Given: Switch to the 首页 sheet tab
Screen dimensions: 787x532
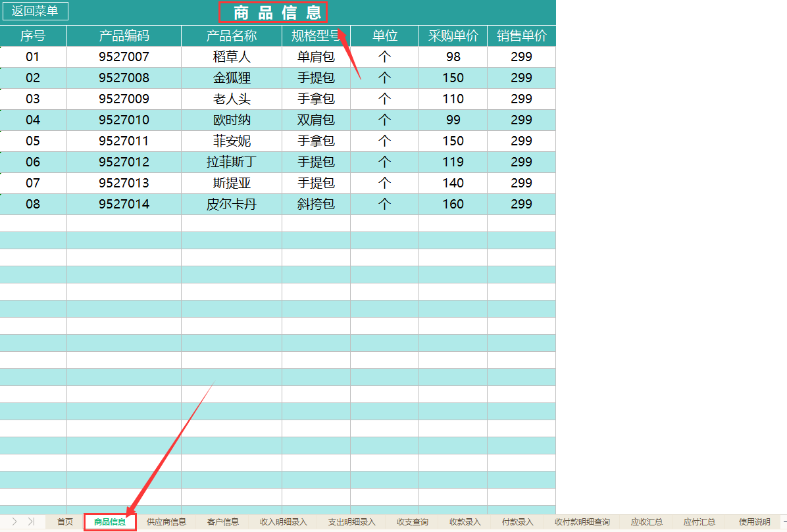Looking at the screenshot, I should click(x=64, y=521).
